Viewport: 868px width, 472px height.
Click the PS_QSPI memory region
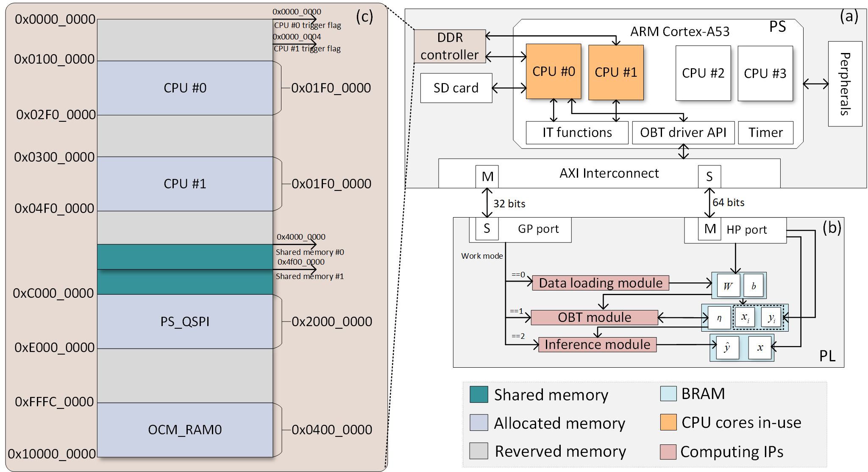(x=185, y=321)
